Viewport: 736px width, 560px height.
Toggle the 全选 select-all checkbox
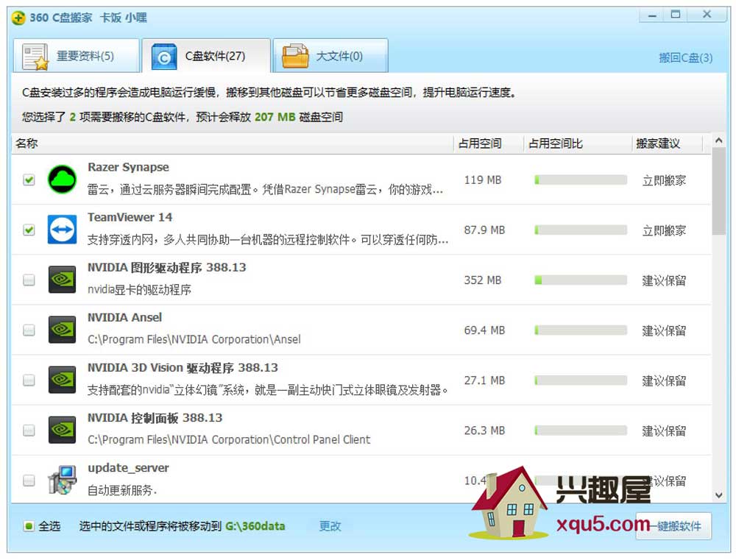(29, 526)
